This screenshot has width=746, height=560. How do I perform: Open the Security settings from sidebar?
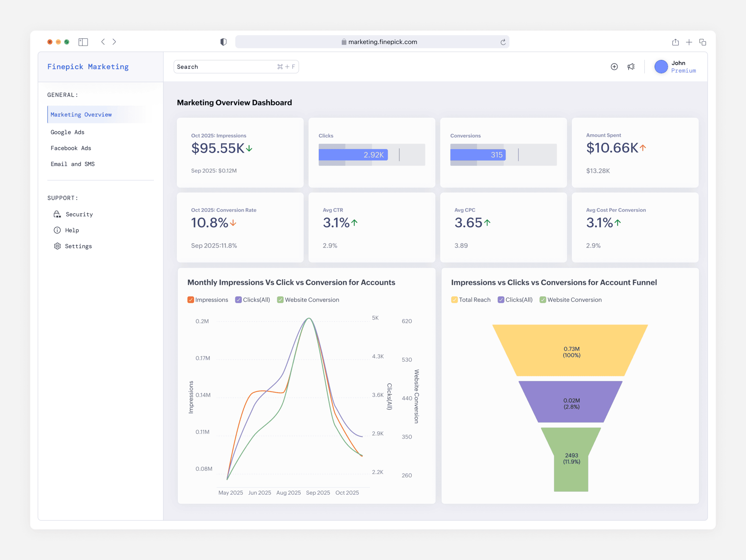coord(79,214)
